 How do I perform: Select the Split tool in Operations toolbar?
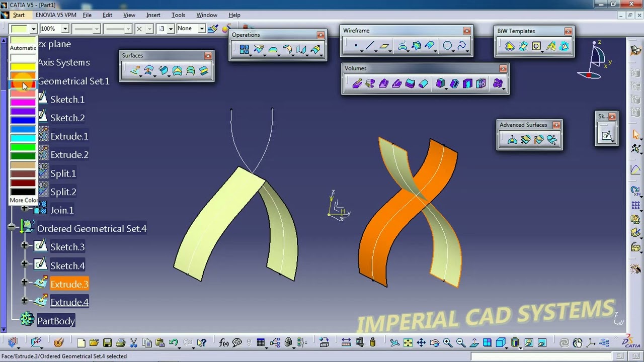259,49
